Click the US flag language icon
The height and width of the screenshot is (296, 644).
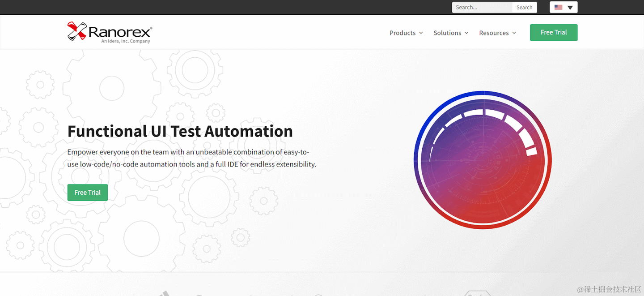click(558, 7)
